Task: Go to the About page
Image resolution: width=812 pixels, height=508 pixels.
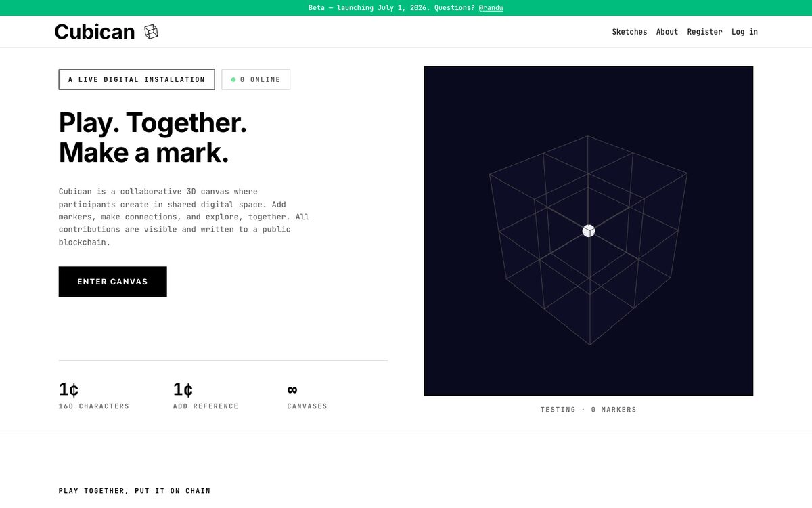Action: pyautogui.click(x=667, y=32)
